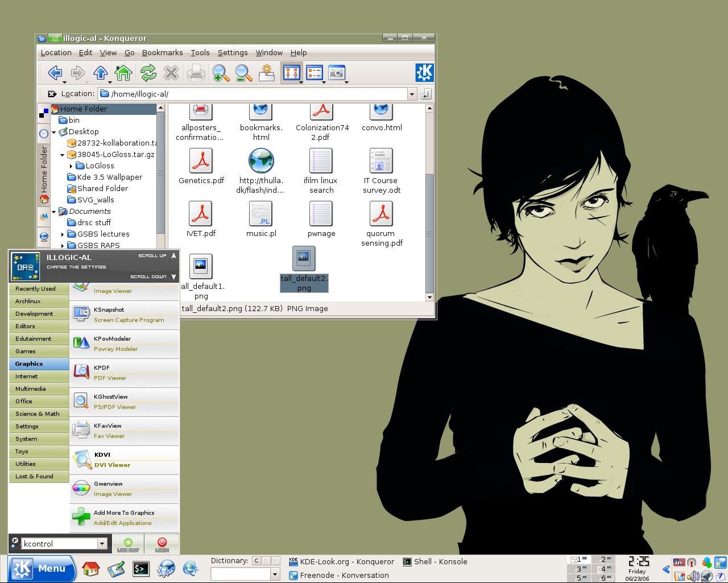Open the kcontrol run-command dropdown
The width and height of the screenshot is (728, 583).
(102, 544)
